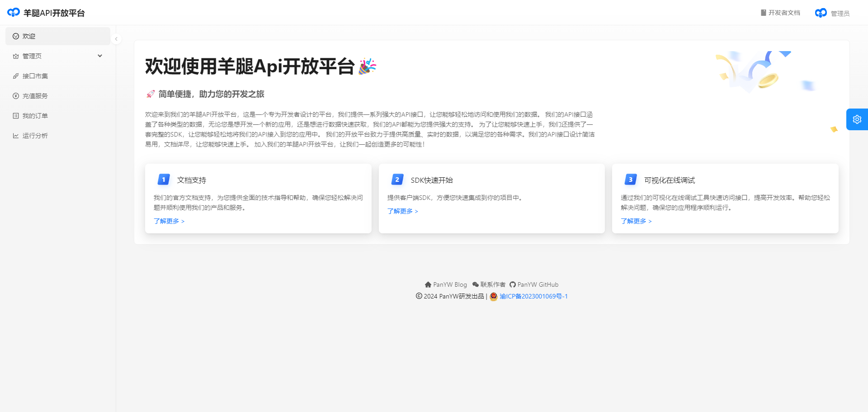Open the 管理页 menu item
The width and height of the screenshot is (868, 412).
click(x=32, y=56)
